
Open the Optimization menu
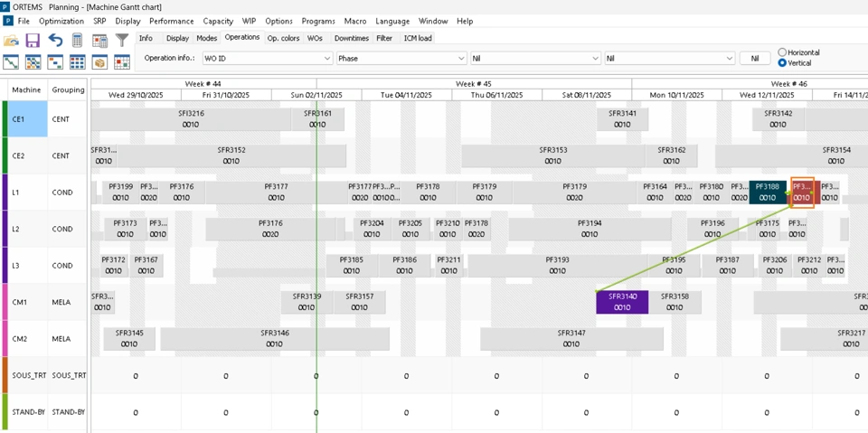tap(61, 21)
